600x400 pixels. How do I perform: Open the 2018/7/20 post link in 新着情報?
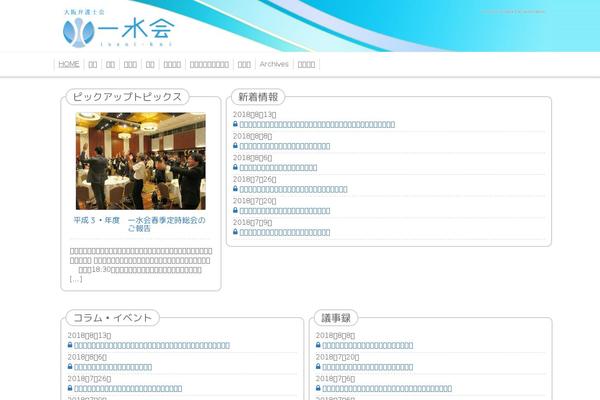coord(285,211)
